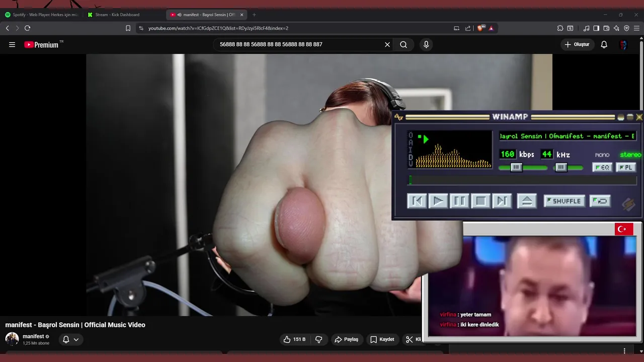This screenshot has width=644, height=362.
Task: Click the scissors Klip button
Action: (413, 339)
